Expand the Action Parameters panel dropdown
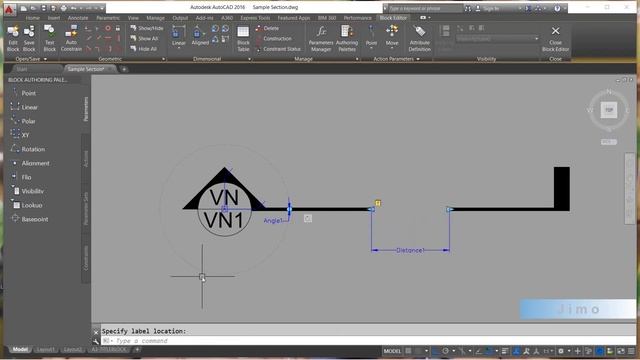Screen dimensions: 640x360 pos(418,59)
